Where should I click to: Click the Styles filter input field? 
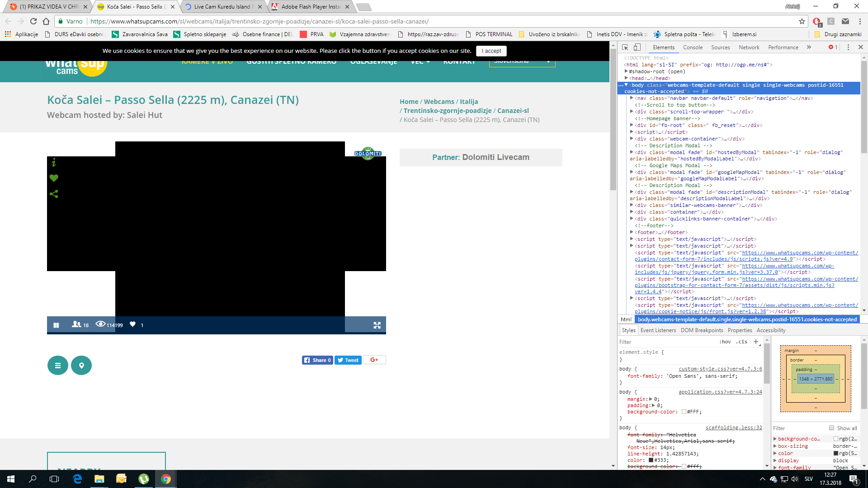pos(667,342)
